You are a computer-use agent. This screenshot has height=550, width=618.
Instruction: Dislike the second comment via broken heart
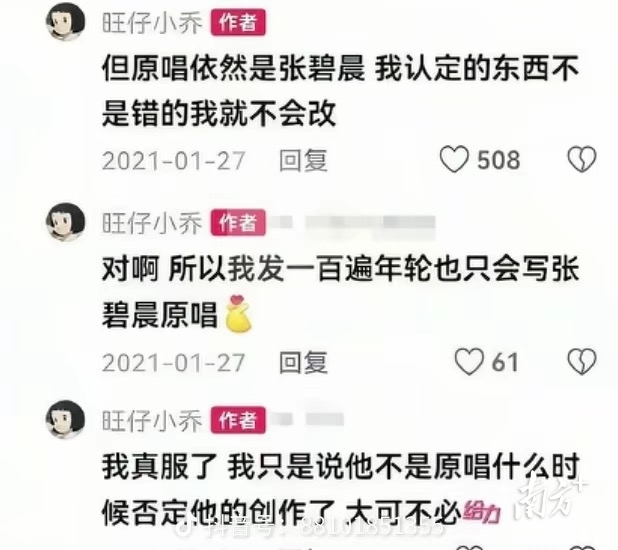pyautogui.click(x=581, y=361)
